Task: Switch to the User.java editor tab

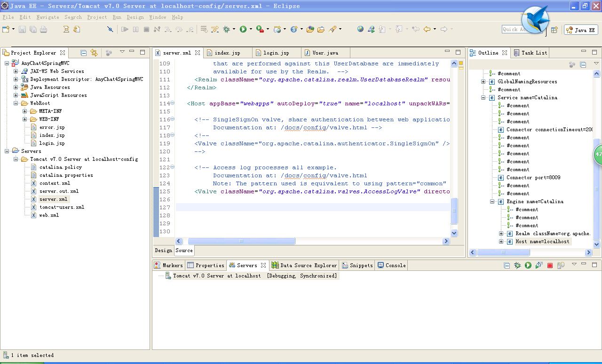Action: [325, 53]
